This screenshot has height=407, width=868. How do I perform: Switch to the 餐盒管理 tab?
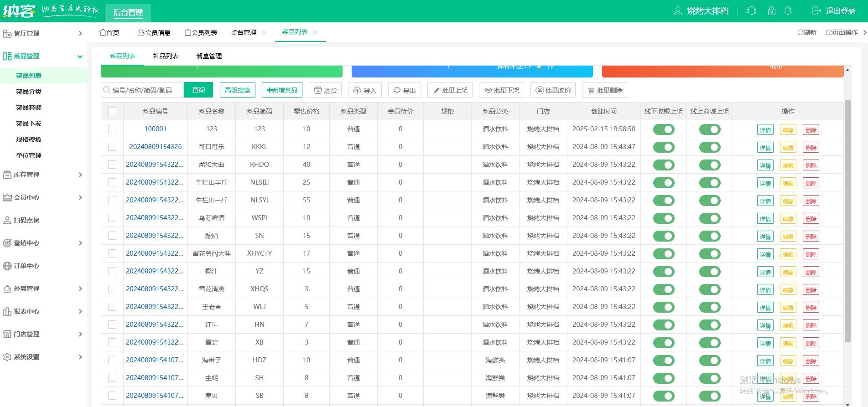coord(209,56)
